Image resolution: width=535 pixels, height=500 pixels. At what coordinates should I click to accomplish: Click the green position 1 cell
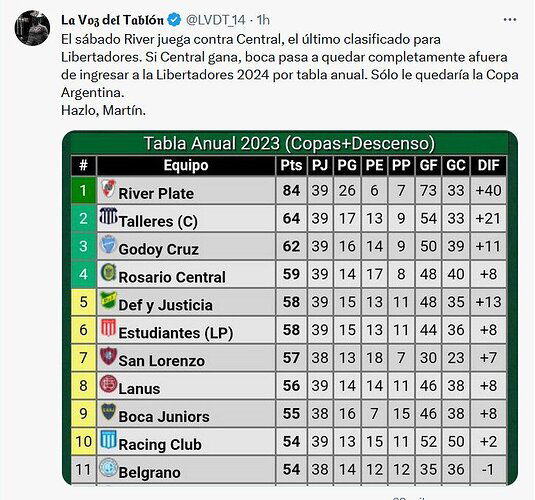84,190
